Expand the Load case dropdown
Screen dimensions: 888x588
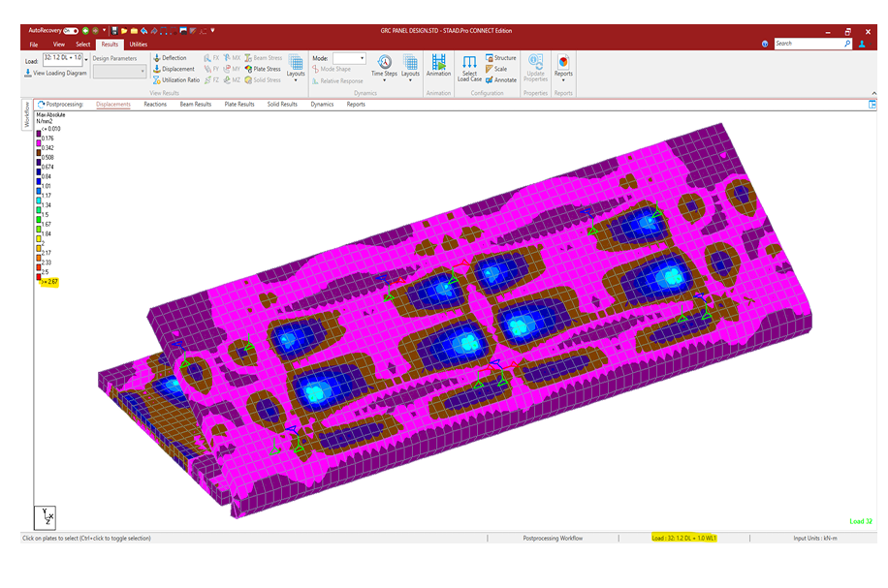pos(85,59)
